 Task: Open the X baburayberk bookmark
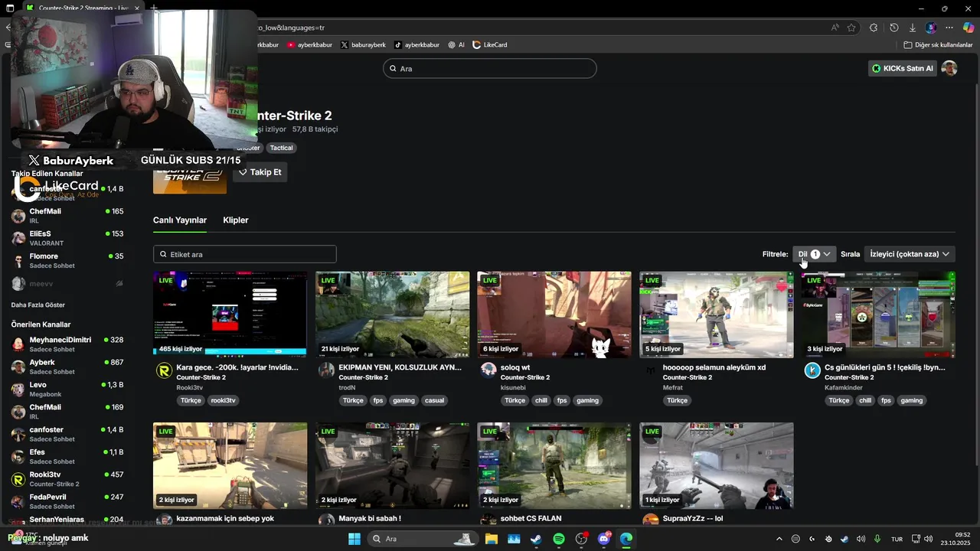coord(363,44)
